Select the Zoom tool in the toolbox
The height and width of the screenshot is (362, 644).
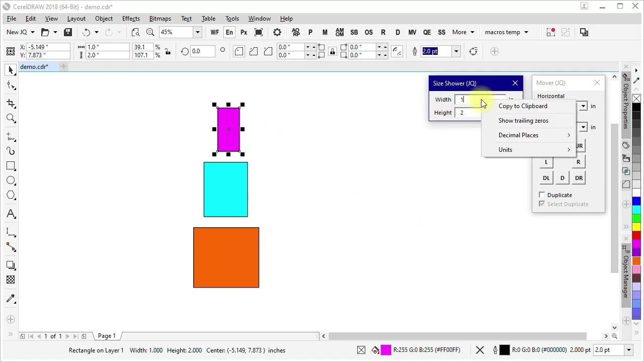click(11, 119)
